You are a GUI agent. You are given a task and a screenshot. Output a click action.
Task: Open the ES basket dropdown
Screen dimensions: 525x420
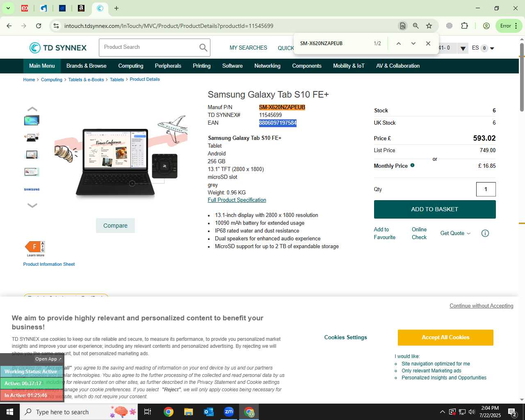coord(483,48)
